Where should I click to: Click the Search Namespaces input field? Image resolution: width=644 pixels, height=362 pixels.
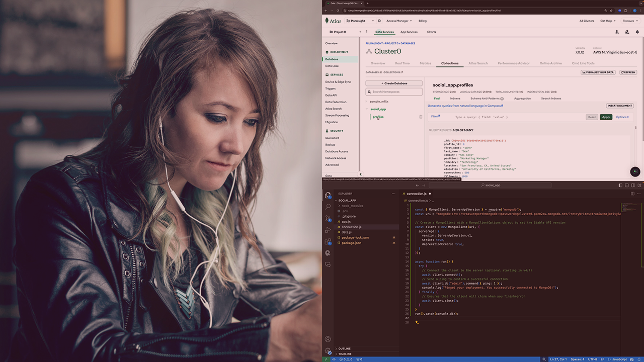(x=394, y=92)
